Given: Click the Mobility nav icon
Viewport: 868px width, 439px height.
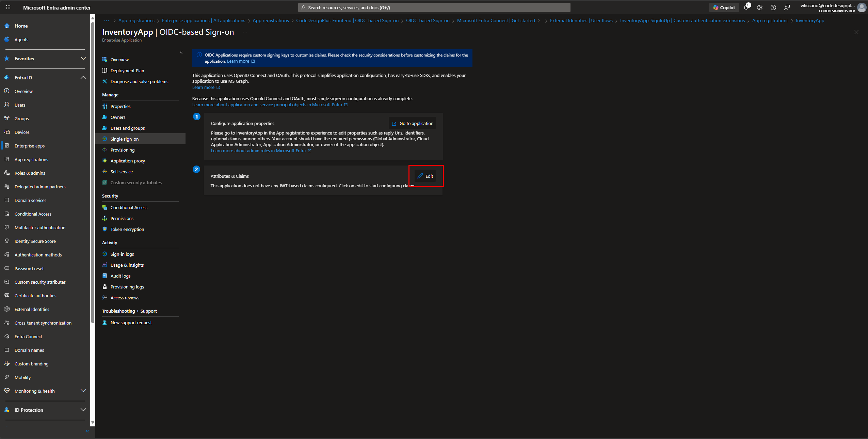Looking at the screenshot, I should 7,377.
